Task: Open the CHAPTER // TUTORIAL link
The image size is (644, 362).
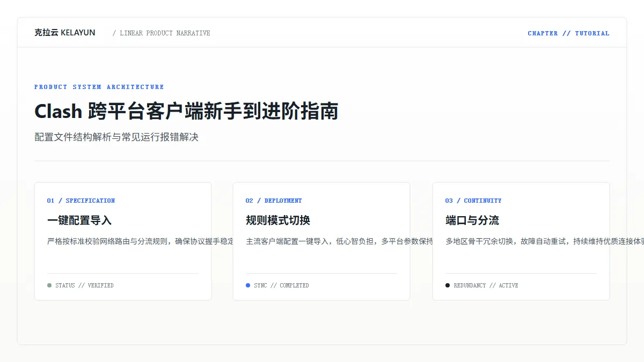Action: 568,33
